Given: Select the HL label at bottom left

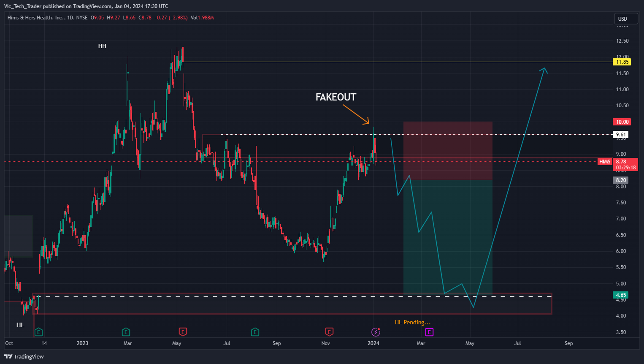Looking at the screenshot, I should pos(20,325).
